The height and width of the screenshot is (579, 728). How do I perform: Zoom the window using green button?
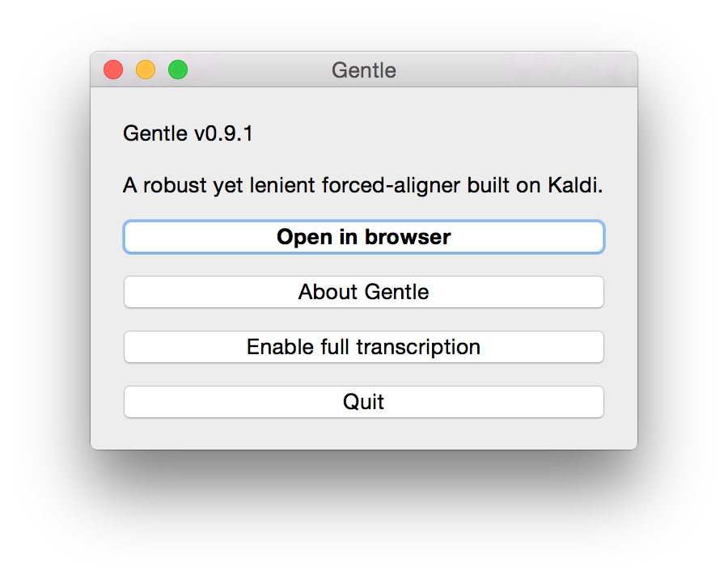(178, 70)
